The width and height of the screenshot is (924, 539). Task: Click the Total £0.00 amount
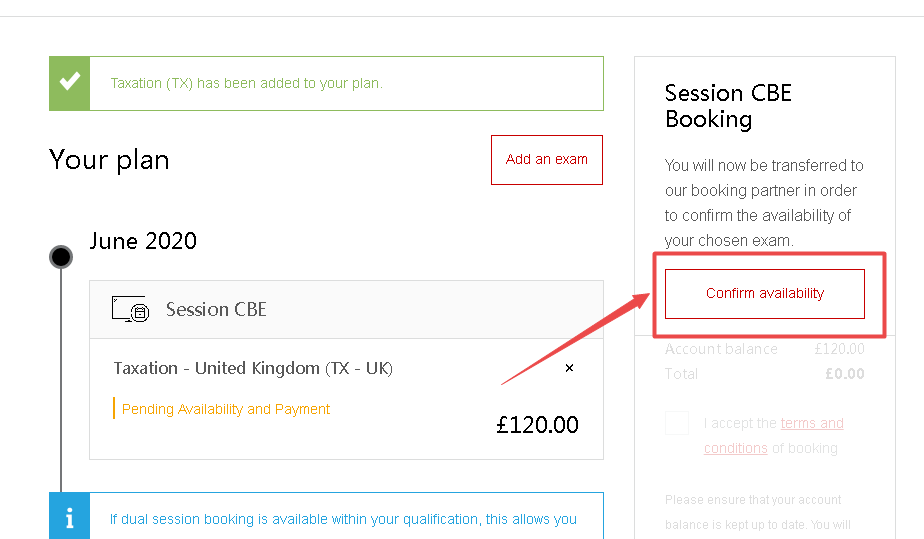coord(844,374)
